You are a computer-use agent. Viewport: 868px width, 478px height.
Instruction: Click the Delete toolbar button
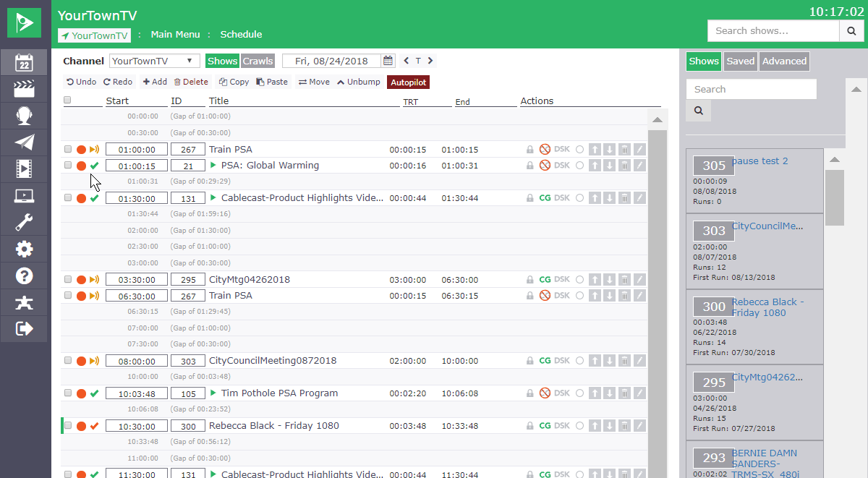click(x=191, y=82)
